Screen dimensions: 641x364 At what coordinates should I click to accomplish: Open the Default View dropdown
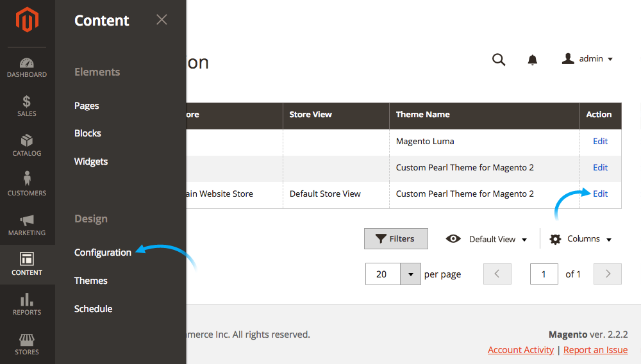(x=487, y=239)
